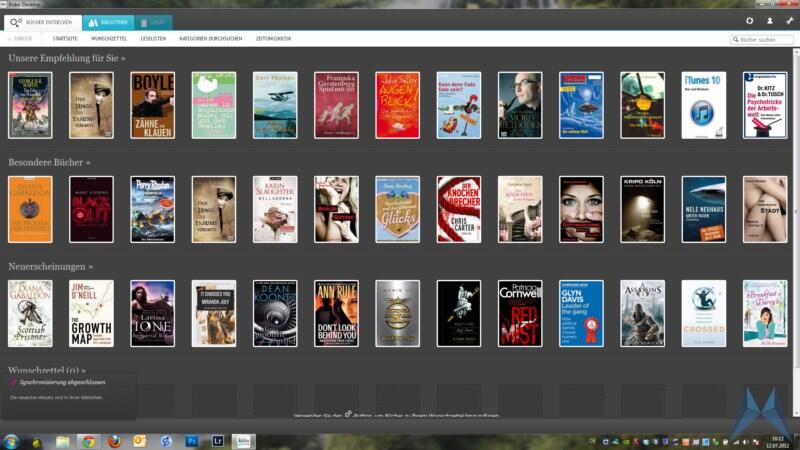Open the Crossed book cover

[x=704, y=313]
